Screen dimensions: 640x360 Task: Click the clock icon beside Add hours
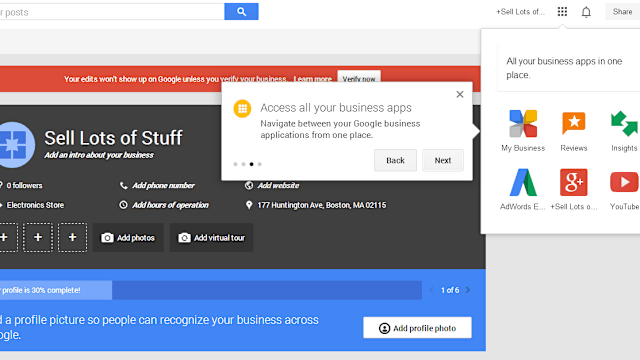123,205
